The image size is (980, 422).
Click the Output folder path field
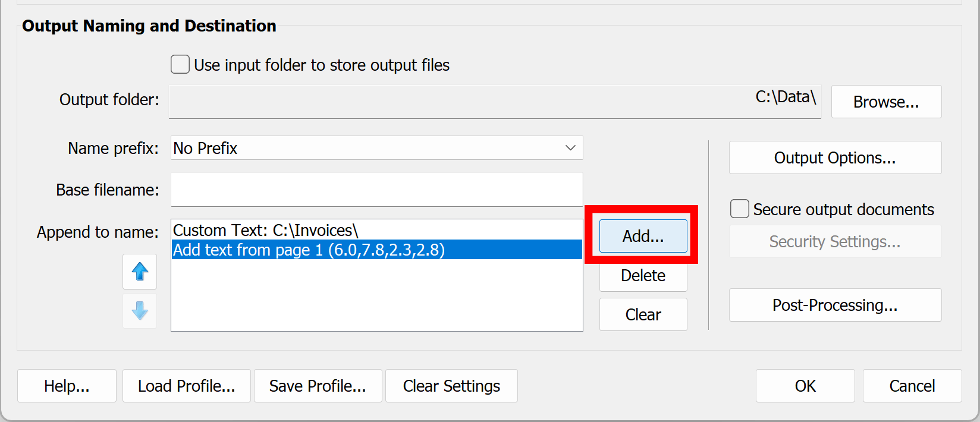coord(495,102)
